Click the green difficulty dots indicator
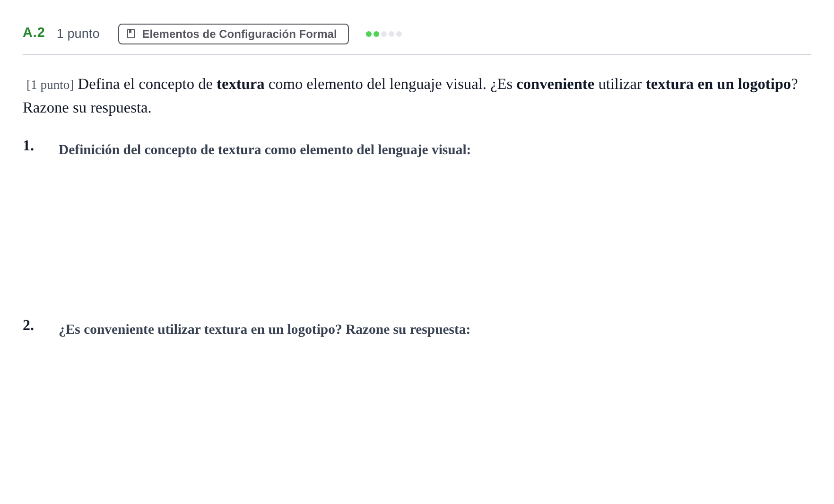This screenshot has width=834, height=504. [384, 34]
